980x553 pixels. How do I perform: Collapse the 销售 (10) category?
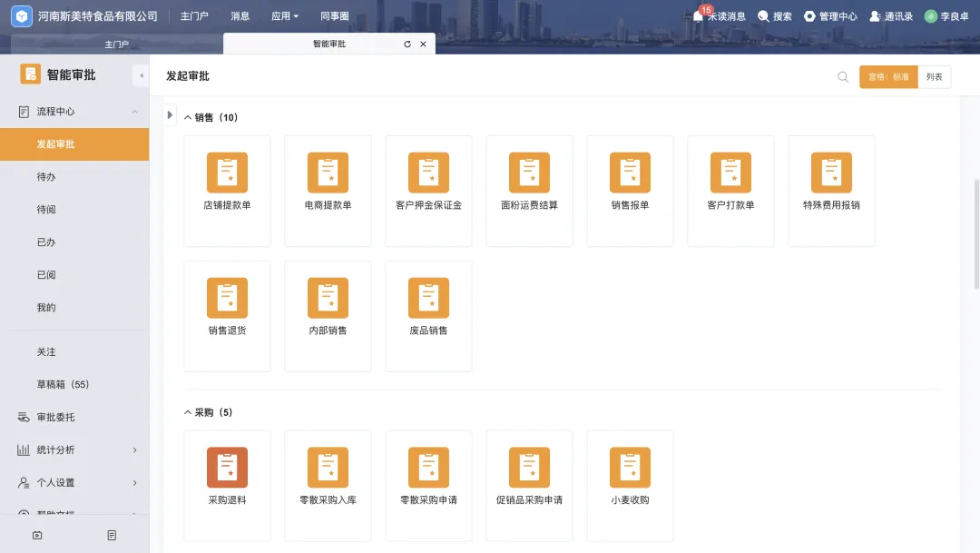click(188, 118)
